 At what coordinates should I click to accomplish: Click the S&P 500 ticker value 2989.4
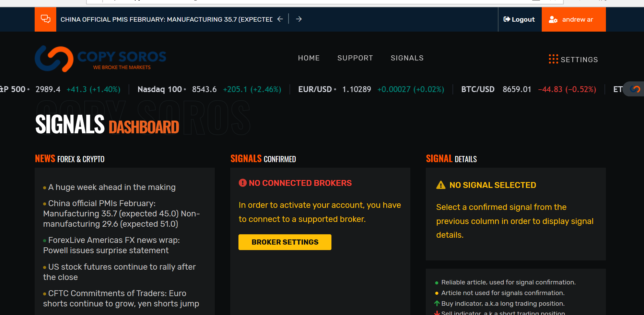point(48,89)
